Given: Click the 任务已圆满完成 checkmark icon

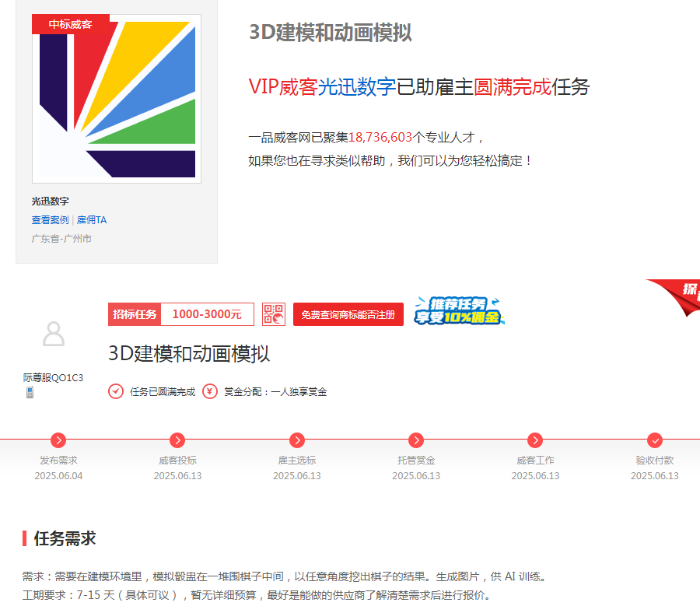Looking at the screenshot, I should pyautogui.click(x=117, y=391).
